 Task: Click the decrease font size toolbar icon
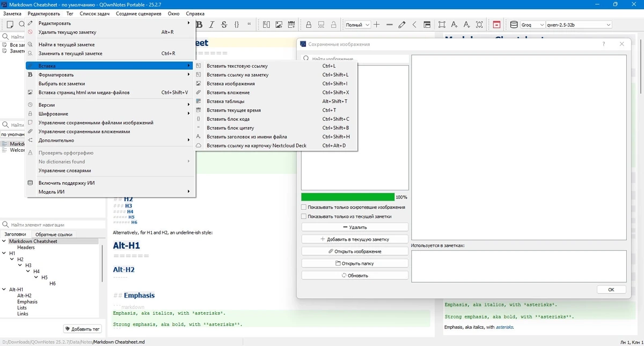[x=467, y=25]
